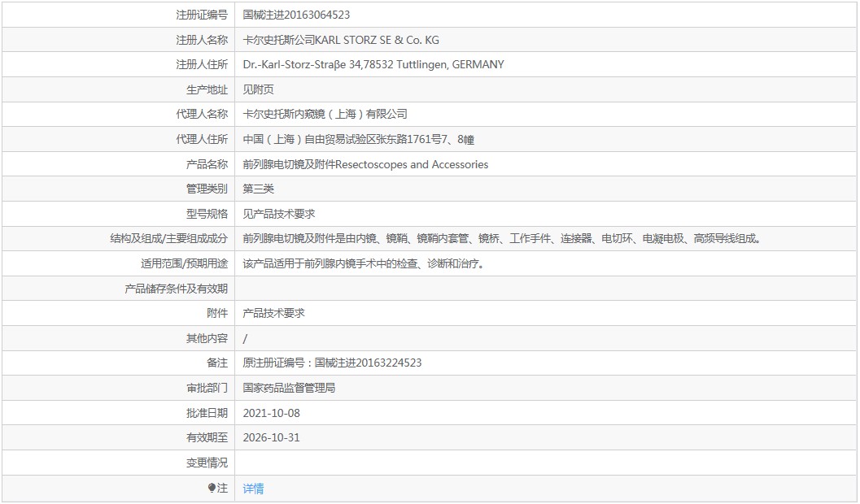Select approval date 2021-10-08
Image resolution: width=860 pixels, height=504 pixels.
tap(272, 413)
